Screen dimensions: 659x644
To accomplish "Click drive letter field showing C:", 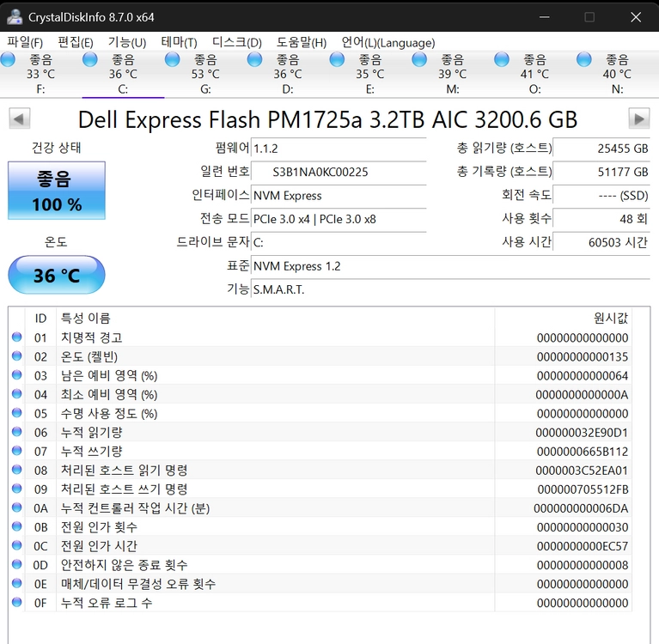I will pos(339,242).
